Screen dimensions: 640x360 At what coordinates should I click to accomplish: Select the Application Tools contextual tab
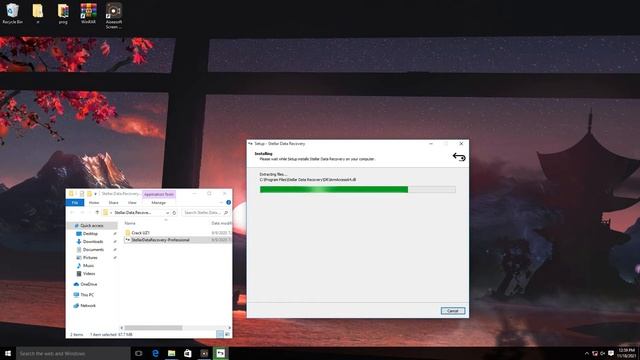159,194
